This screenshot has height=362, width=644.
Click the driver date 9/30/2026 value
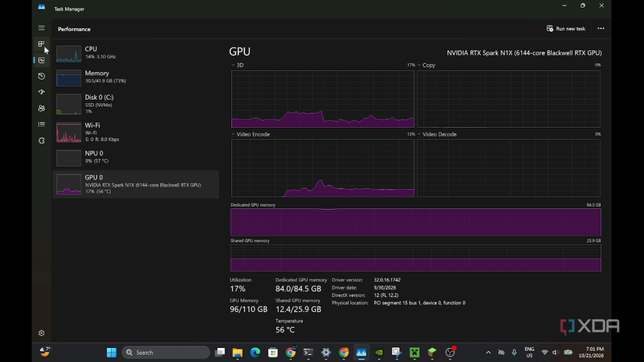(384, 288)
